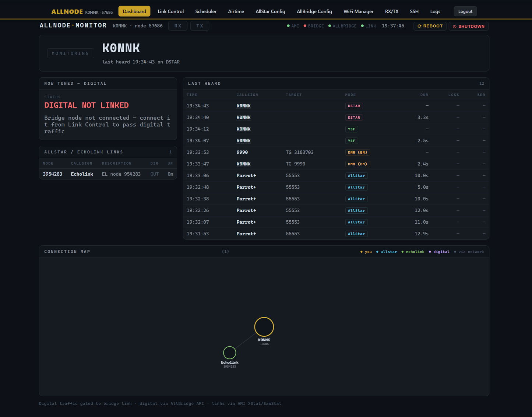Image resolution: width=532 pixels, height=417 pixels.
Task: Click the REBOOT button
Action: click(x=430, y=26)
